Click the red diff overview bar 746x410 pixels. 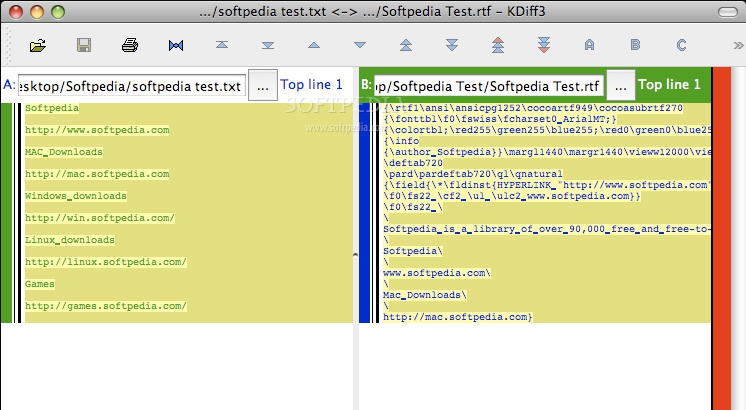point(721,238)
